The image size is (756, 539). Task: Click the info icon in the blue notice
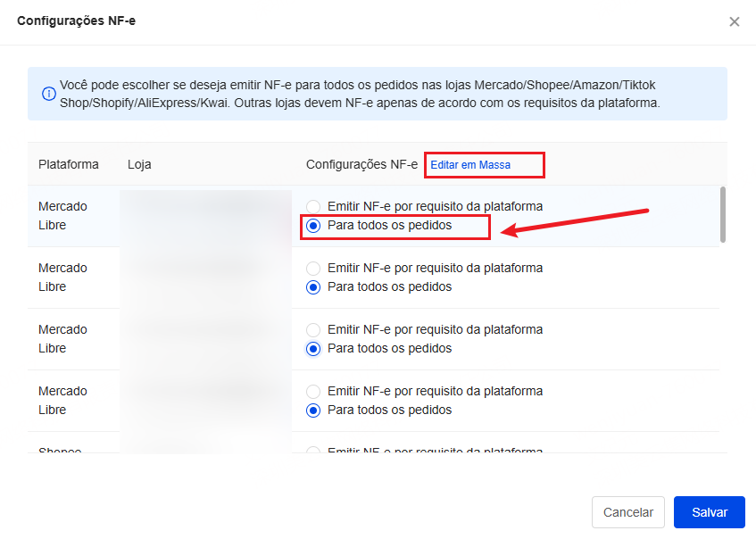[49, 94]
